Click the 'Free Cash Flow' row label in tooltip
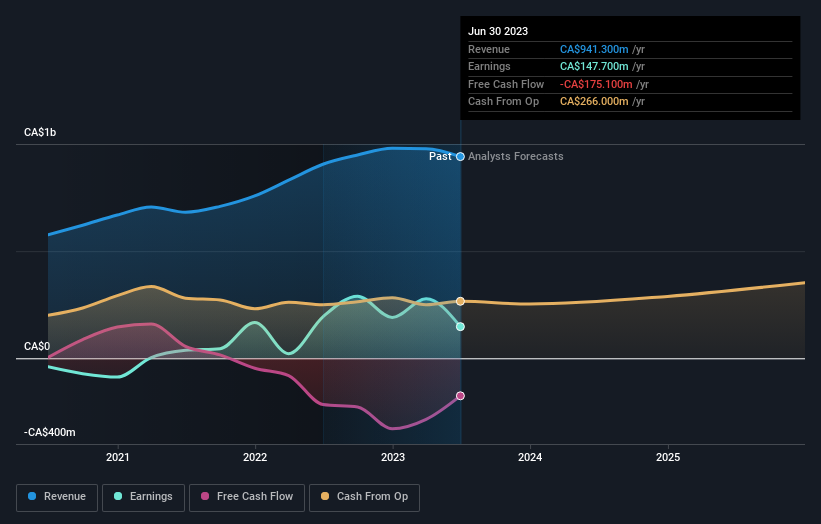This screenshot has width=821, height=524. pyautogui.click(x=506, y=84)
